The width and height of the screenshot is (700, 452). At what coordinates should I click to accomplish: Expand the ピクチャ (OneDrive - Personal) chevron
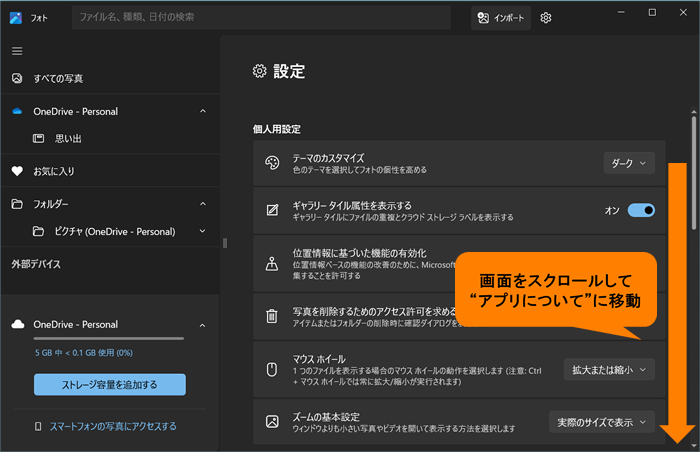point(203,231)
